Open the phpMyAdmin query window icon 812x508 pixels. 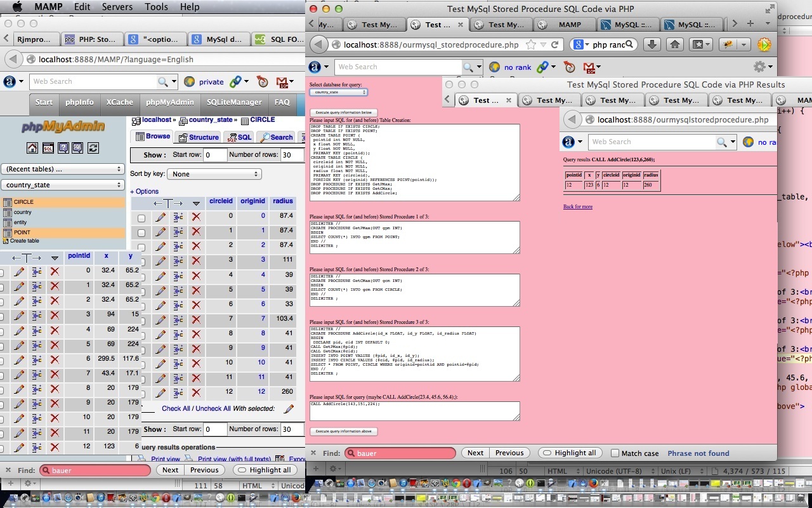tap(48, 148)
